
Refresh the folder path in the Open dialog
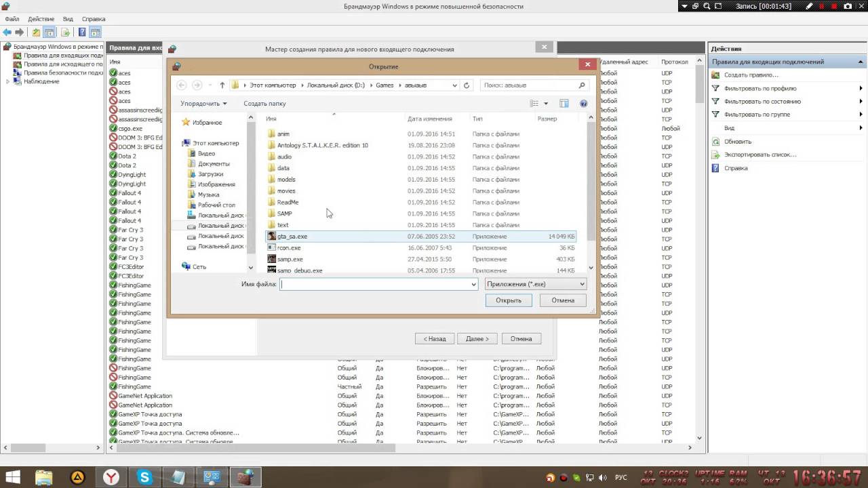(x=466, y=85)
